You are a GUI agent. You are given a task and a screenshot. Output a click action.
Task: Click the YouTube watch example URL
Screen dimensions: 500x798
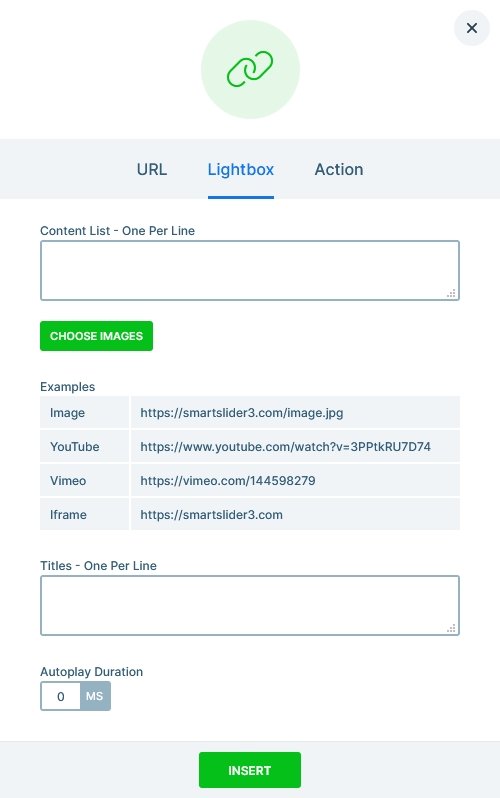tap(286, 447)
